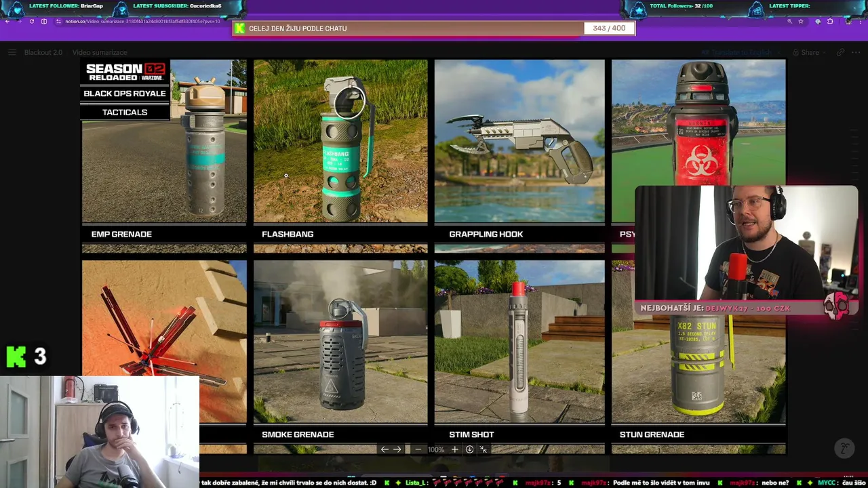Open site information icon beside notion.so URL
Image resolution: width=868 pixels, height=488 pixels.
pos(58,22)
